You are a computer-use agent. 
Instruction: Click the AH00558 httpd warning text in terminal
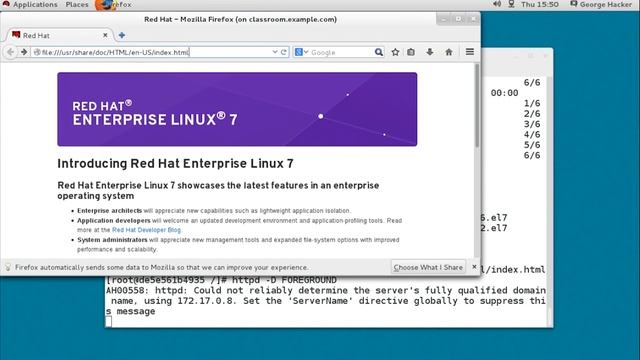326,301
